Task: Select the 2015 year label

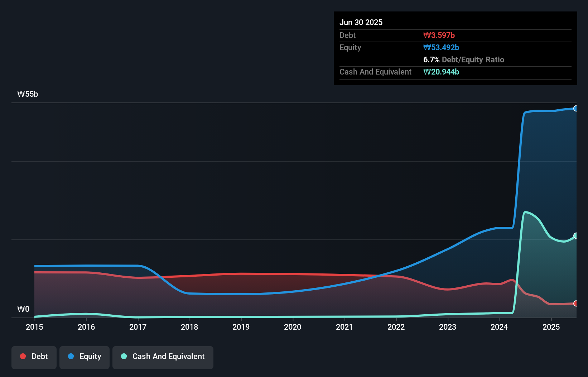Action: click(34, 327)
